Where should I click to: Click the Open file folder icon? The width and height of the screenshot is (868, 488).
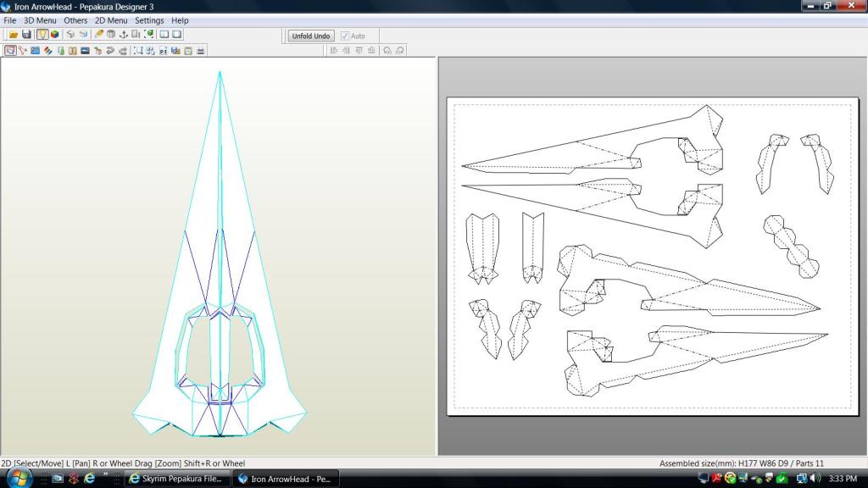14,34
